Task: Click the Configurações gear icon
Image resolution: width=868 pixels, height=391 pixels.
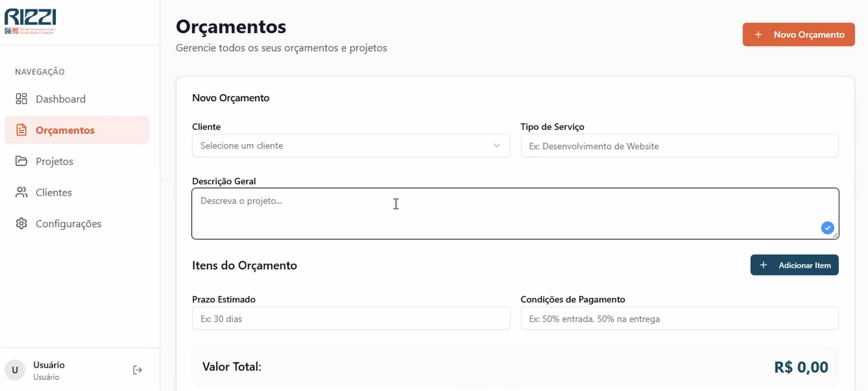Action: click(x=21, y=224)
